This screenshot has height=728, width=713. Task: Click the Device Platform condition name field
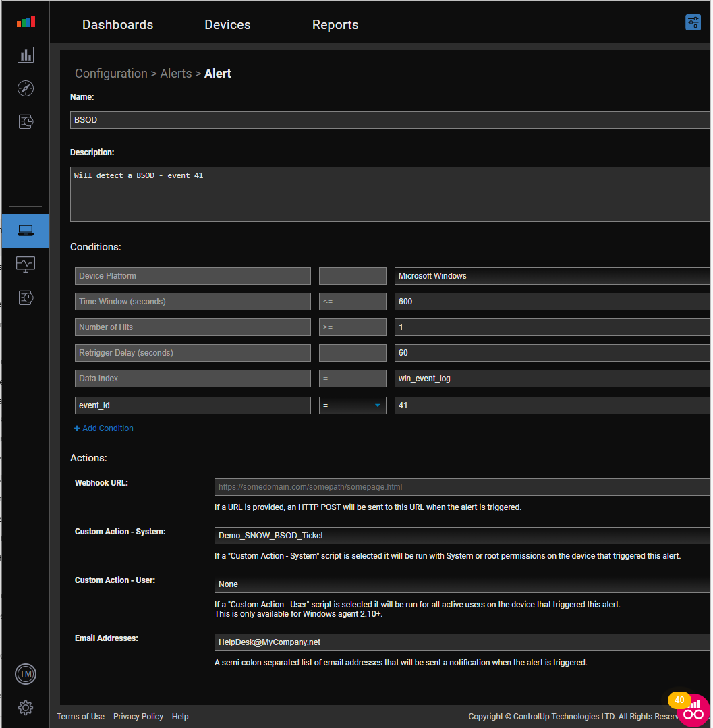[193, 276]
